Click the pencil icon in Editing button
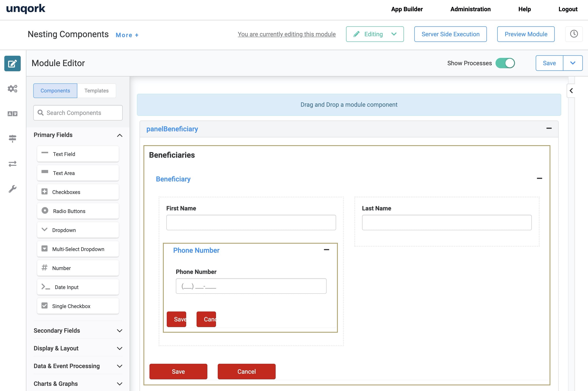Viewport: 588px width, 391px height. (357, 34)
